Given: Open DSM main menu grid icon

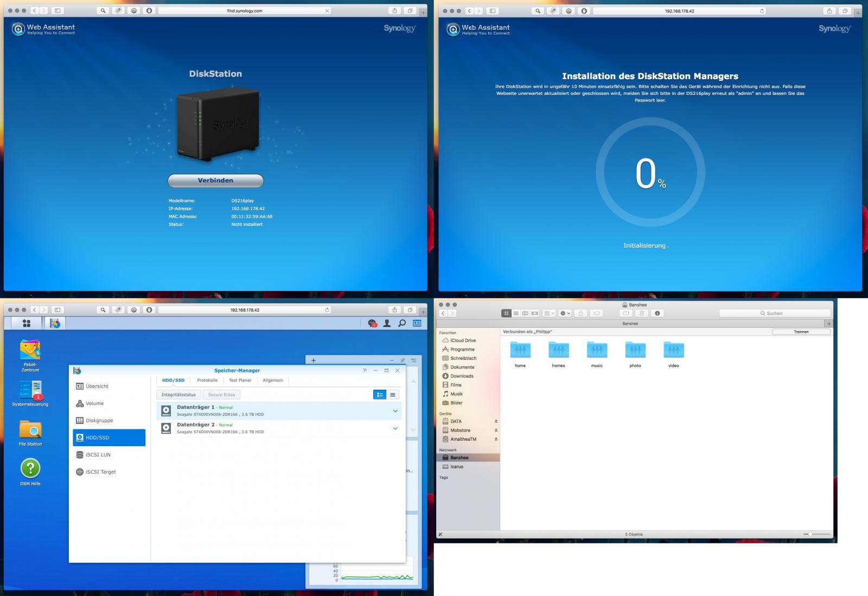Looking at the screenshot, I should tap(26, 323).
